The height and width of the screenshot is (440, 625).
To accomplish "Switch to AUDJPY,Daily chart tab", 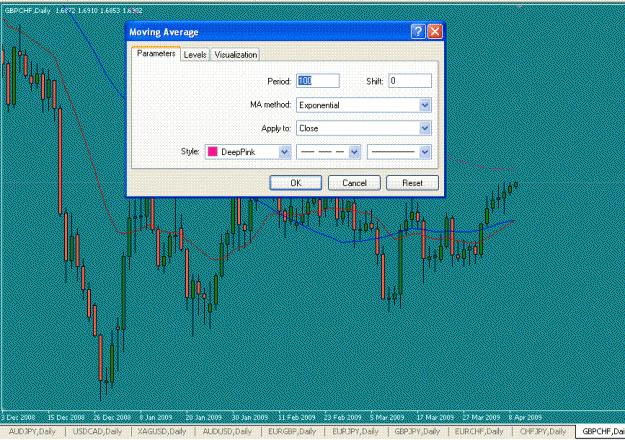I will [32, 432].
